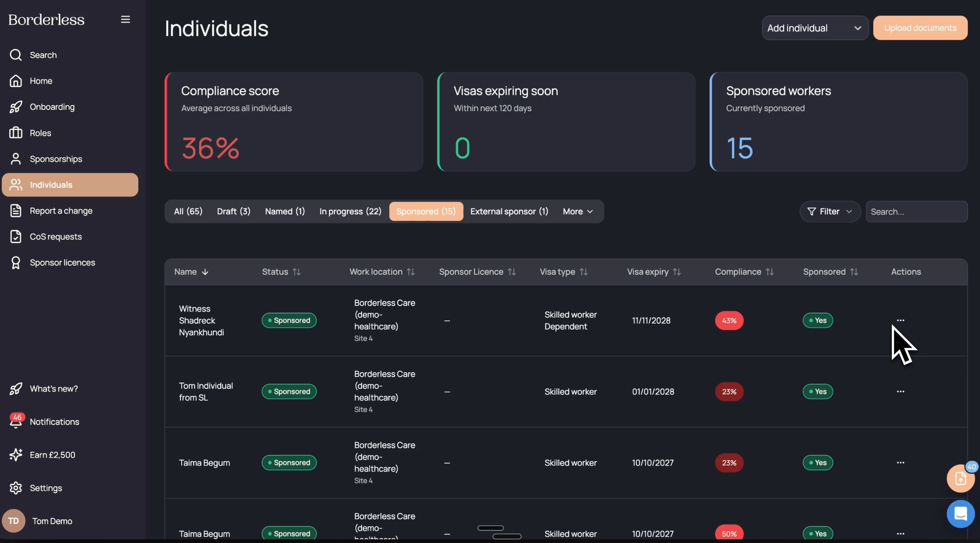Image resolution: width=980 pixels, height=543 pixels.
Task: Open Notifications bell with 46 badge
Action: (x=16, y=421)
